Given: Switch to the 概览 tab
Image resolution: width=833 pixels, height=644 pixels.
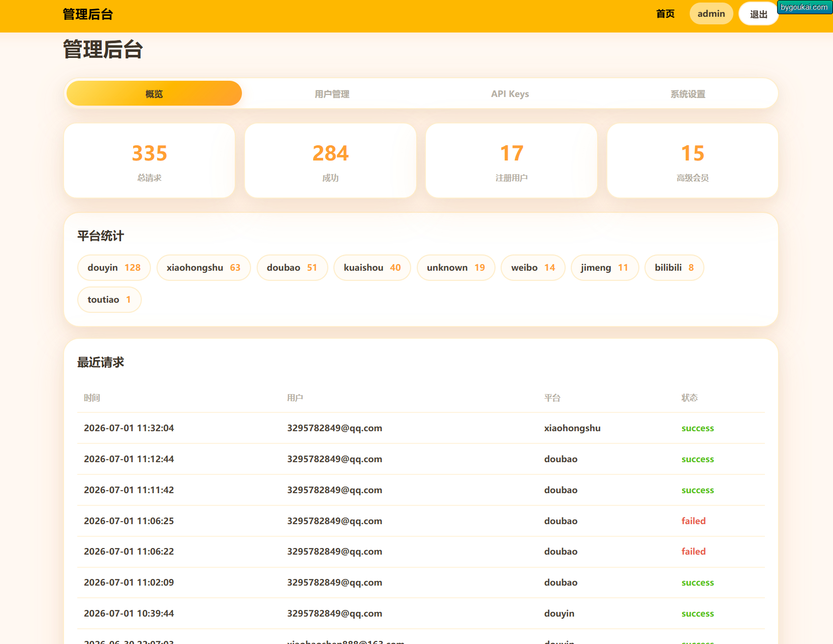Looking at the screenshot, I should coord(154,93).
